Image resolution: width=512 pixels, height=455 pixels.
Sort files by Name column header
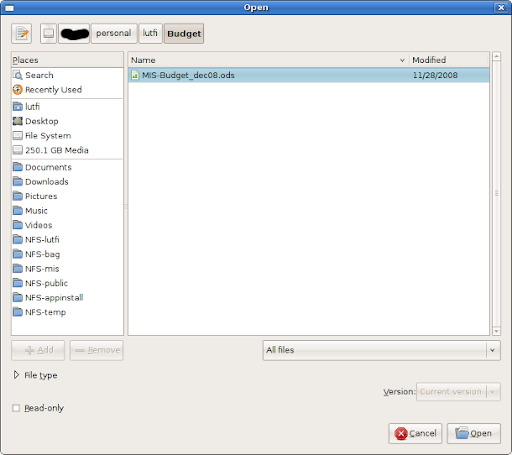(x=268, y=60)
